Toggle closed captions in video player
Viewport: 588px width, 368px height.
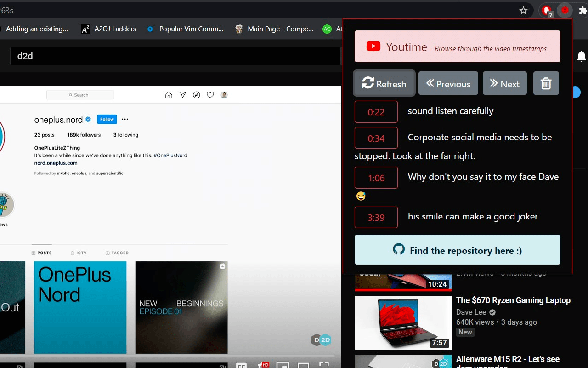coord(241,366)
